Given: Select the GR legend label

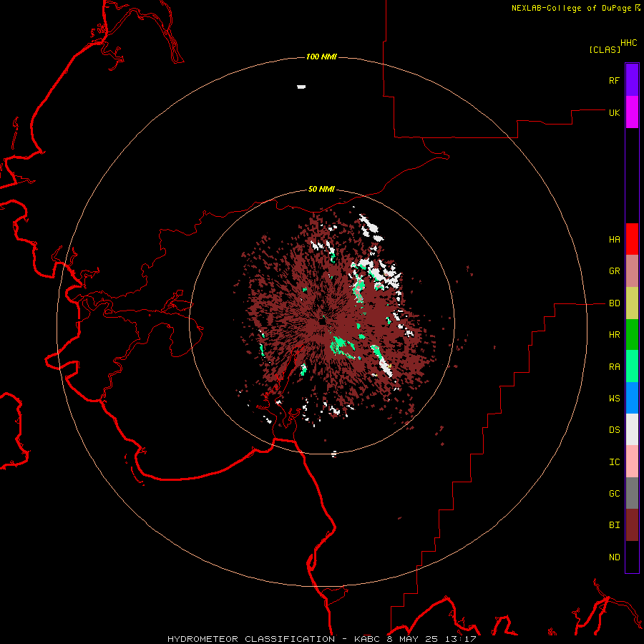Looking at the screenshot, I should click(614, 271).
